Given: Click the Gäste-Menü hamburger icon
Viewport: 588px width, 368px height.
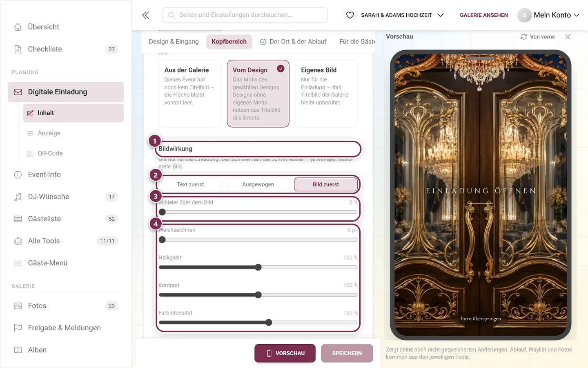Looking at the screenshot, I should (x=18, y=263).
